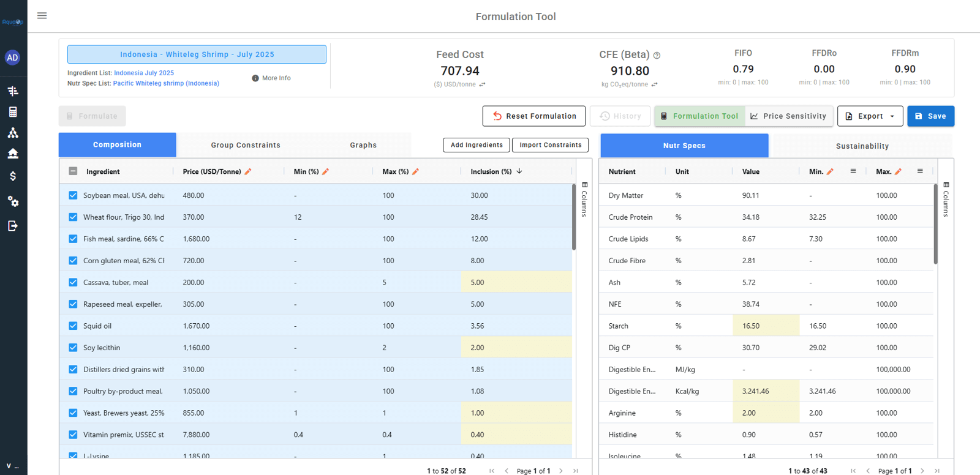Click ingredient table vertical scrollbar
The image size is (980, 475).
click(x=574, y=217)
